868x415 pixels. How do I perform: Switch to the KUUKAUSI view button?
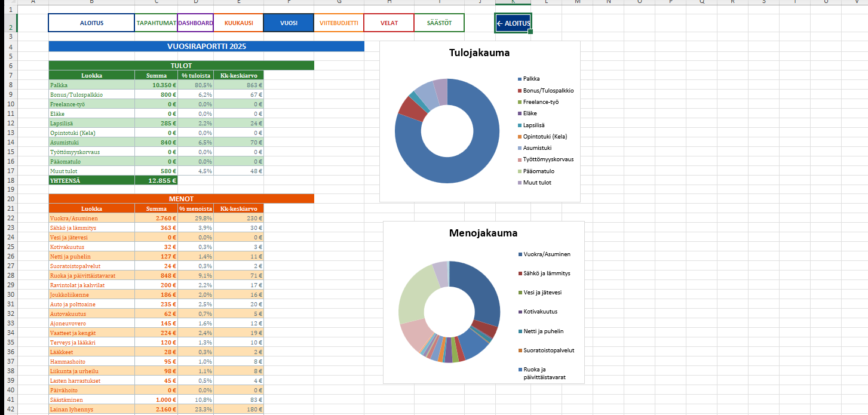pyautogui.click(x=238, y=23)
